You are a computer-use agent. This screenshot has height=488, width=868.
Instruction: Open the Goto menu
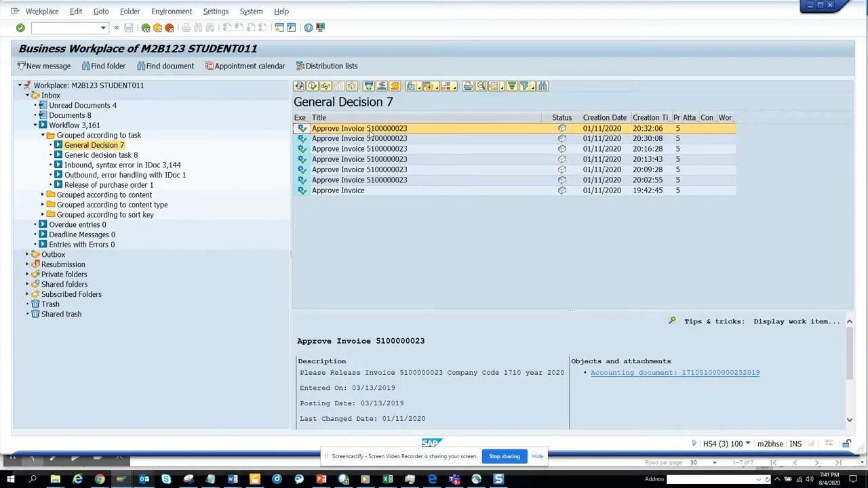[x=101, y=12]
